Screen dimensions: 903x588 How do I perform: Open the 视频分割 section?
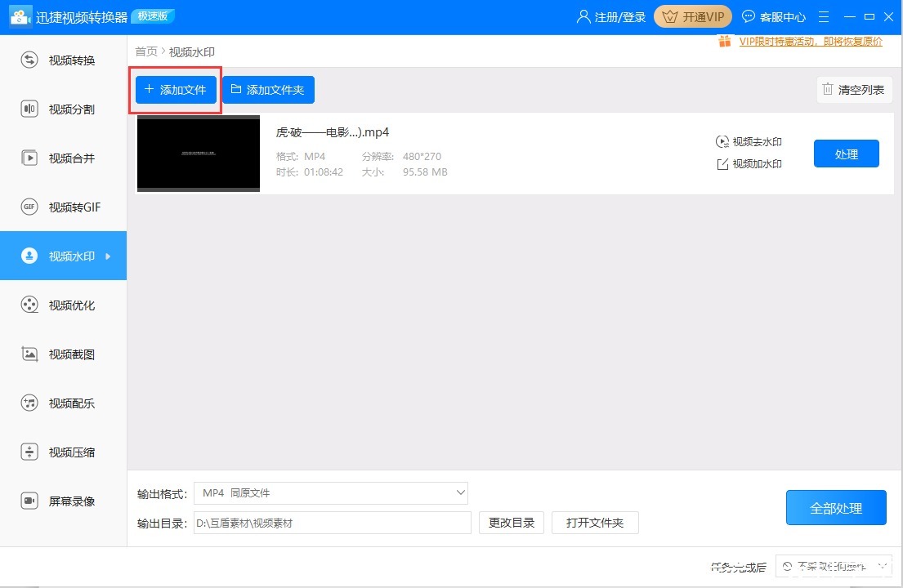click(x=64, y=109)
